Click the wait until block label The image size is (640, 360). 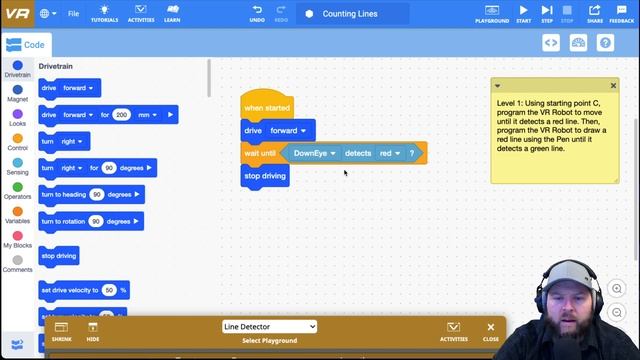pyautogui.click(x=260, y=153)
